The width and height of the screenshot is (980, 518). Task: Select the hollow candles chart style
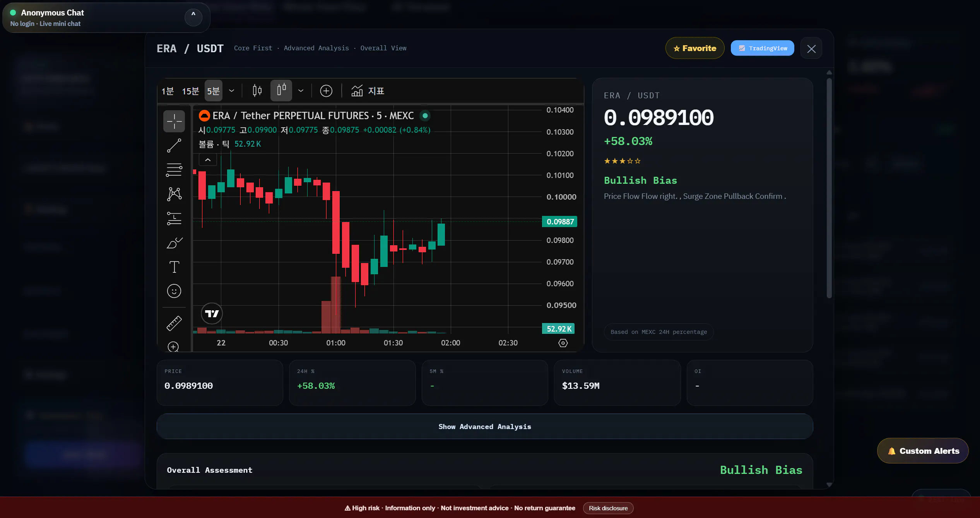tap(281, 91)
